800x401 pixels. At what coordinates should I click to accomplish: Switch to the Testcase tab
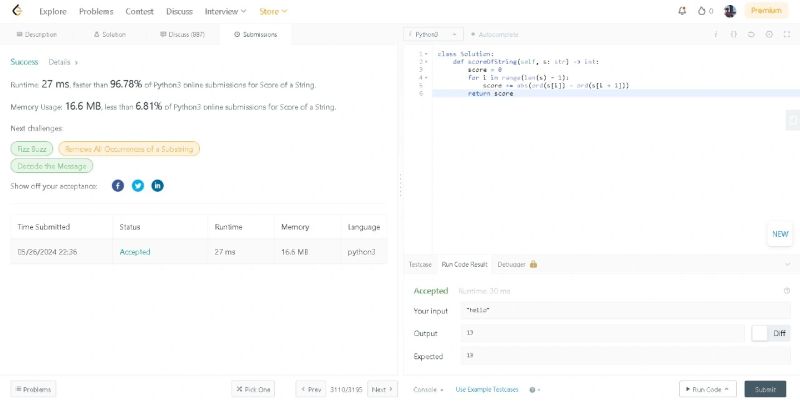(x=420, y=264)
